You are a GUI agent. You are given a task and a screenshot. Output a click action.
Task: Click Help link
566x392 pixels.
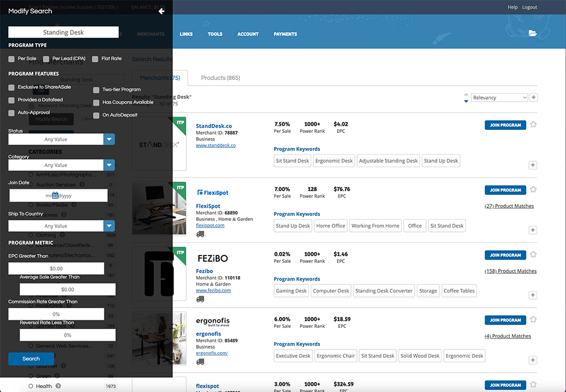[x=512, y=7]
